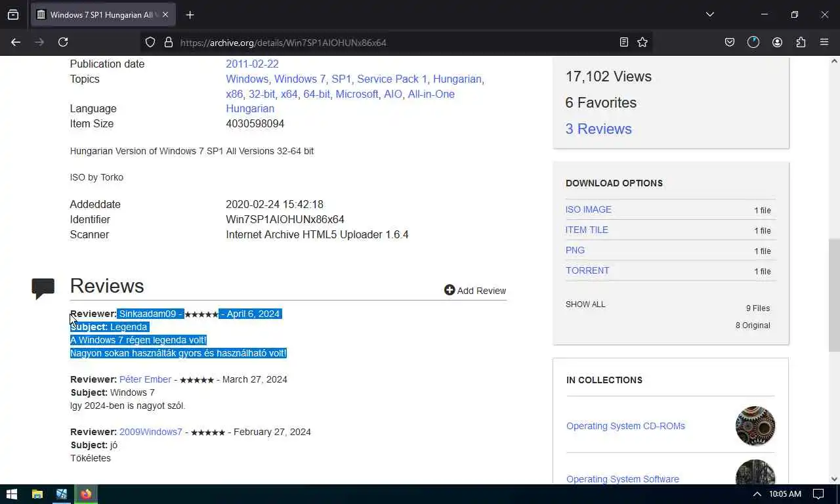Click the SP1 topic link
This screenshot has width=840, height=504.
point(341,79)
